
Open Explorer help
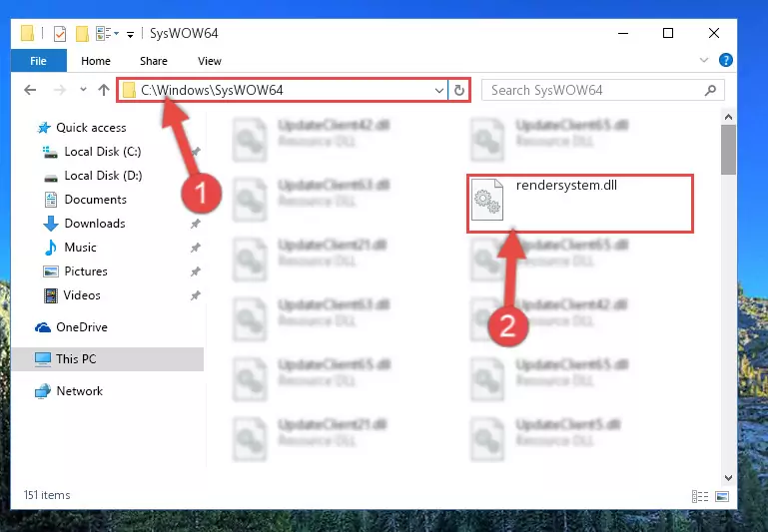[x=725, y=60]
